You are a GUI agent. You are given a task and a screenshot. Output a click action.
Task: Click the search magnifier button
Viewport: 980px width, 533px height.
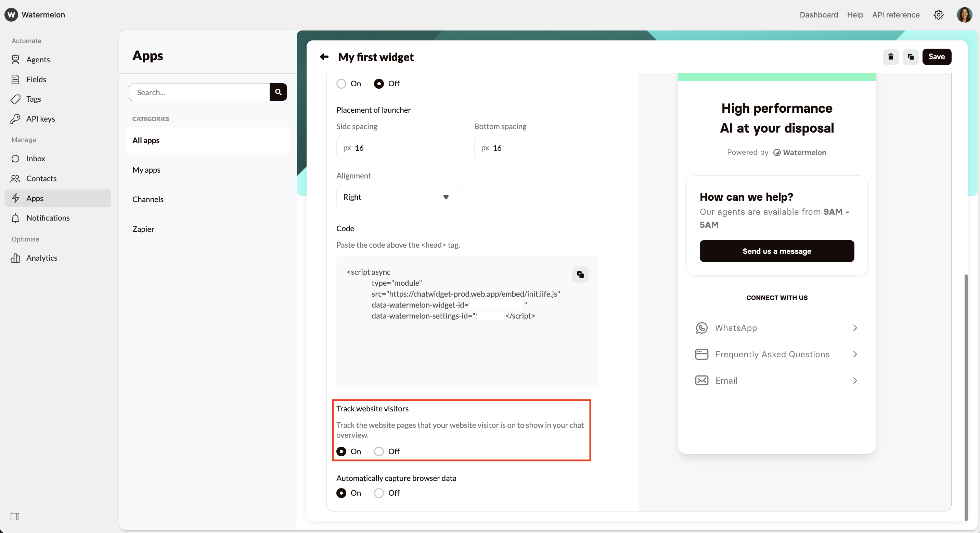(x=278, y=92)
